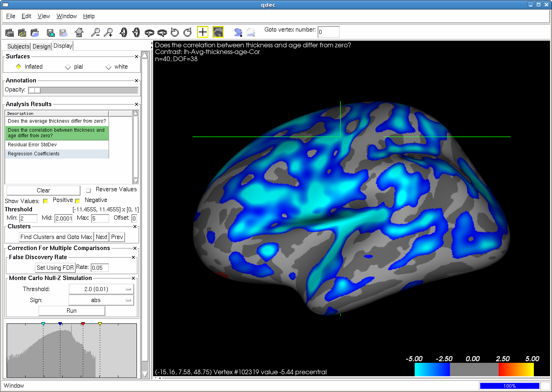Click the save TIFF screenshot icon

[51, 32]
